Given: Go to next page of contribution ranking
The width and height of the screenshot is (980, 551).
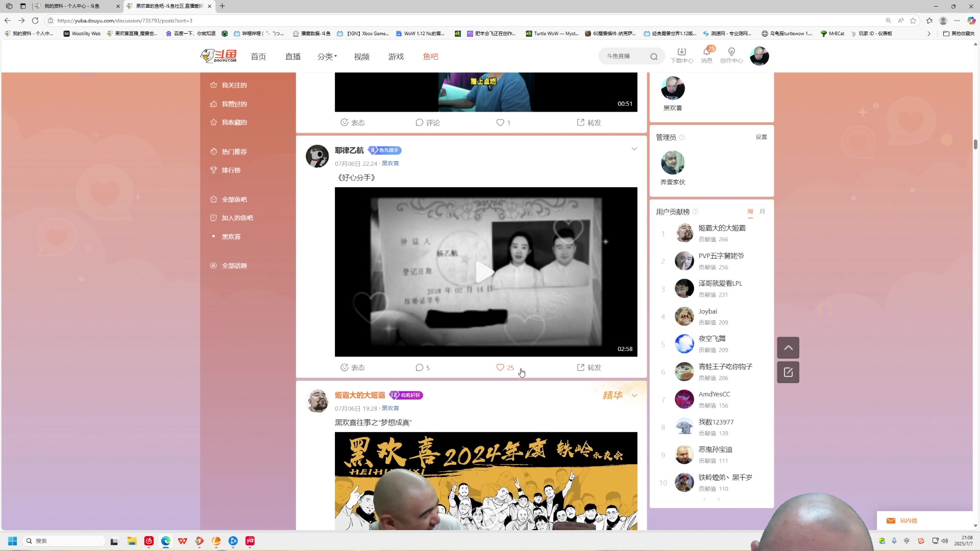Looking at the screenshot, I should pos(719,499).
